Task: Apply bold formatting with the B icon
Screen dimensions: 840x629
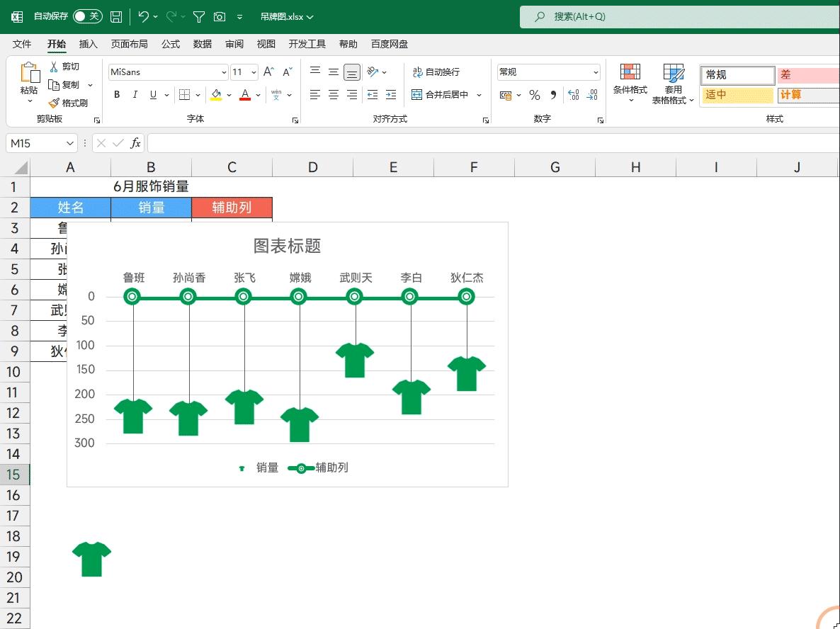Action: click(x=116, y=94)
